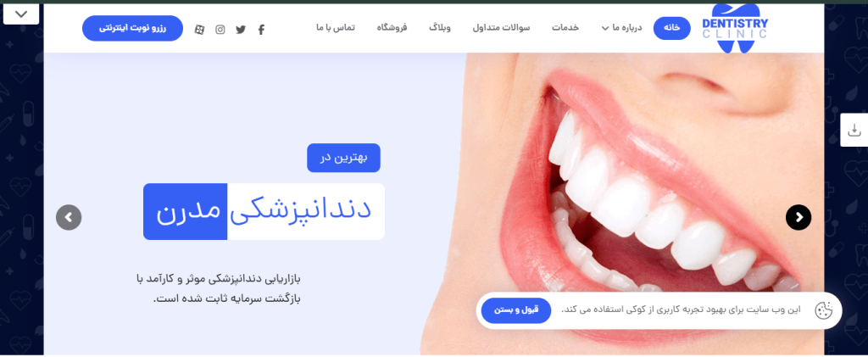Click the رزرو نوبت اینترنتی button
This screenshot has width=868, height=357.
(x=132, y=28)
